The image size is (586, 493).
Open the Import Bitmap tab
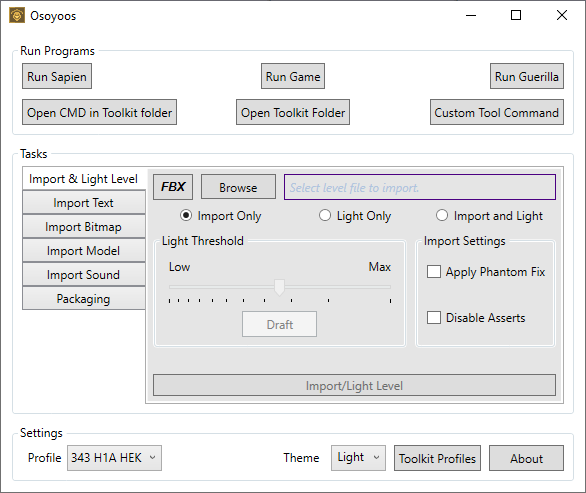[x=84, y=227]
